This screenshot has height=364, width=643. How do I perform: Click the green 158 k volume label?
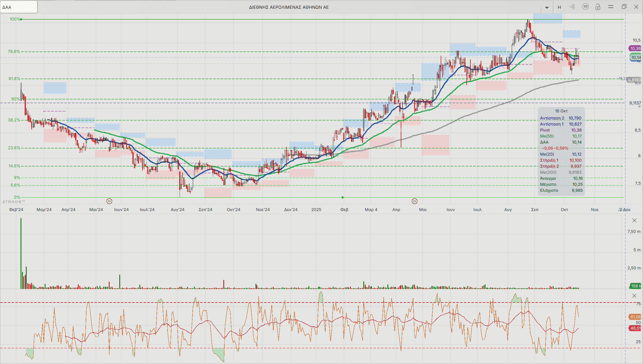pos(635,286)
